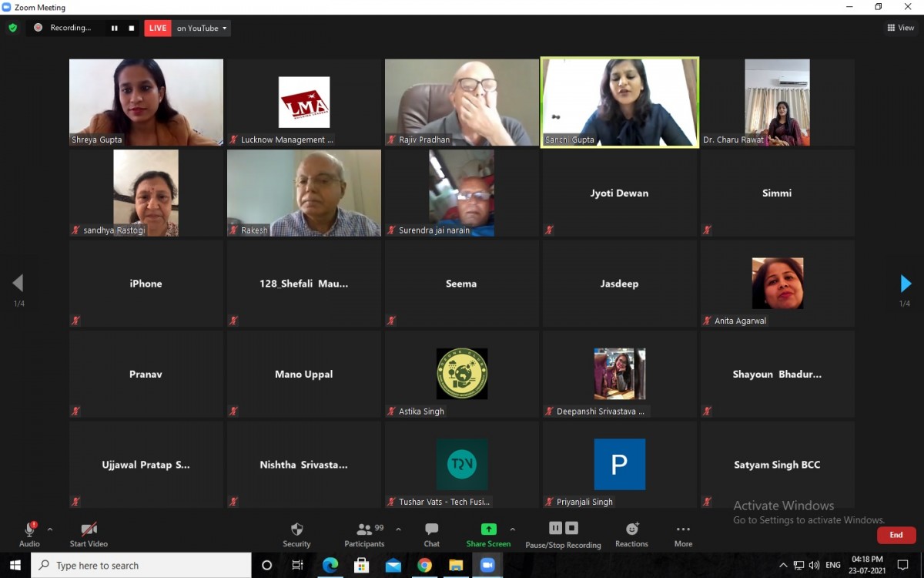Expand audio options caret next to Audio

50,529
